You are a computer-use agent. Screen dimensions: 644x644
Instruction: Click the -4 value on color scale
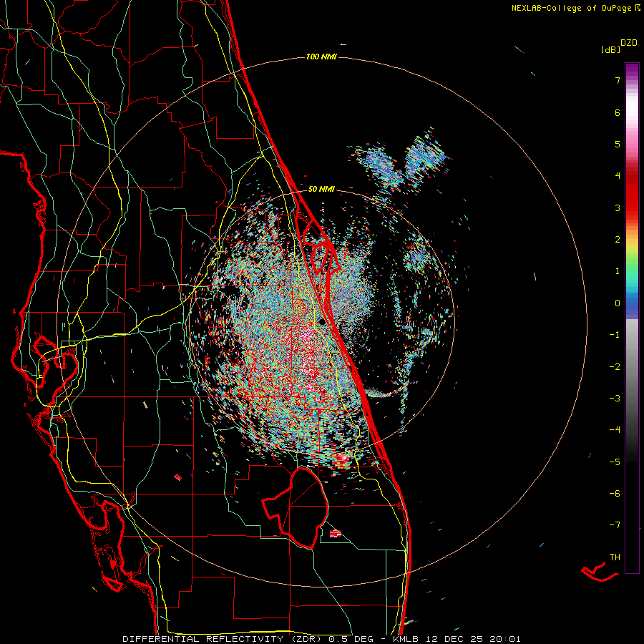(615, 429)
